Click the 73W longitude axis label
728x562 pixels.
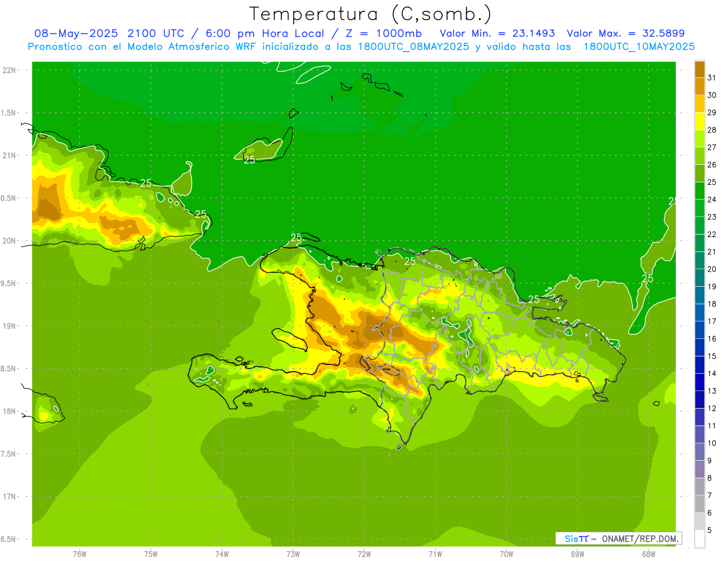pos(292,554)
